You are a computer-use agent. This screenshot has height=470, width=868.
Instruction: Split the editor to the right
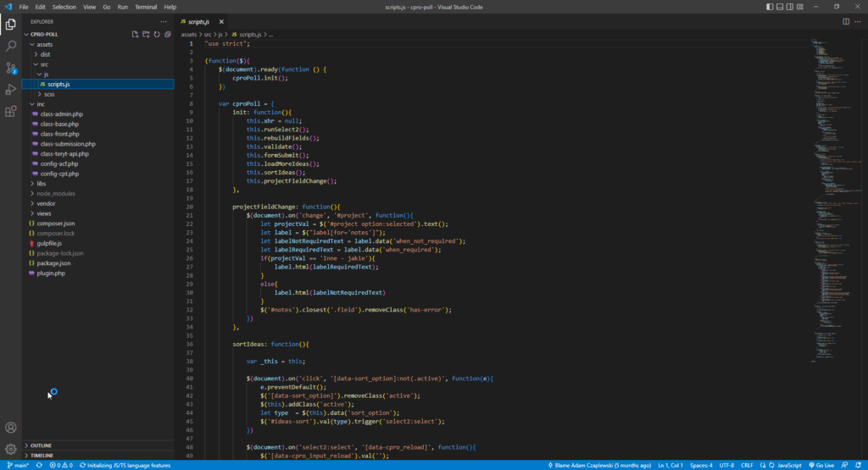[x=846, y=21]
